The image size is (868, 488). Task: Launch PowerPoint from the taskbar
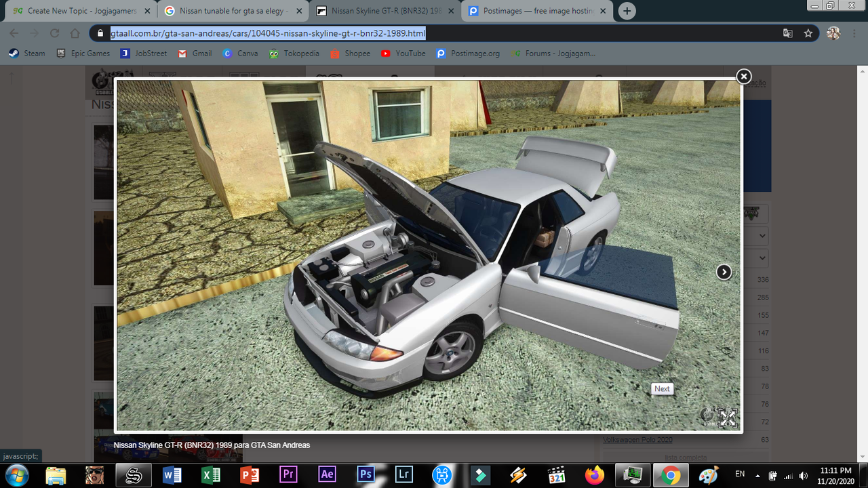point(250,475)
